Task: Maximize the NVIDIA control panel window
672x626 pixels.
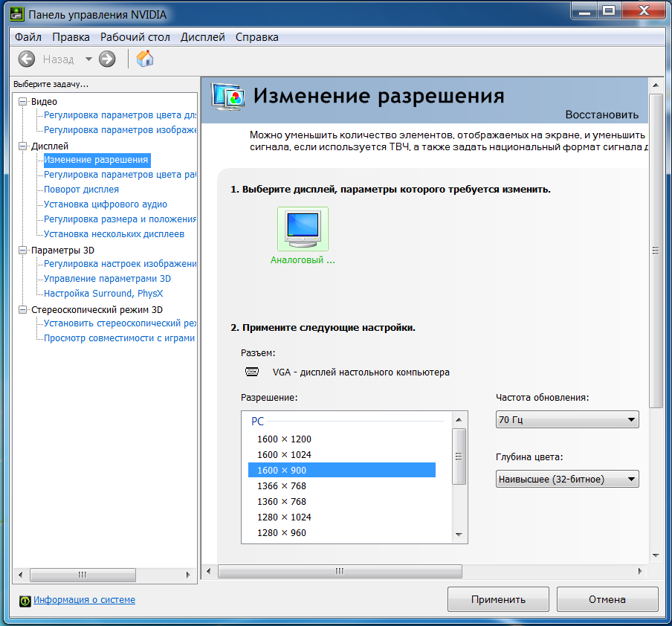Action: (609, 10)
